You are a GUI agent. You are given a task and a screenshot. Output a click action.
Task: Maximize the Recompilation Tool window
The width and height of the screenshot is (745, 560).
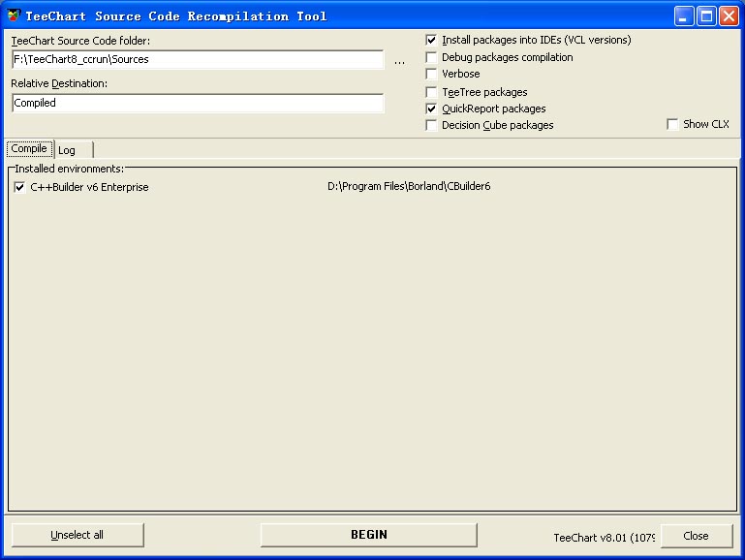[707, 16]
